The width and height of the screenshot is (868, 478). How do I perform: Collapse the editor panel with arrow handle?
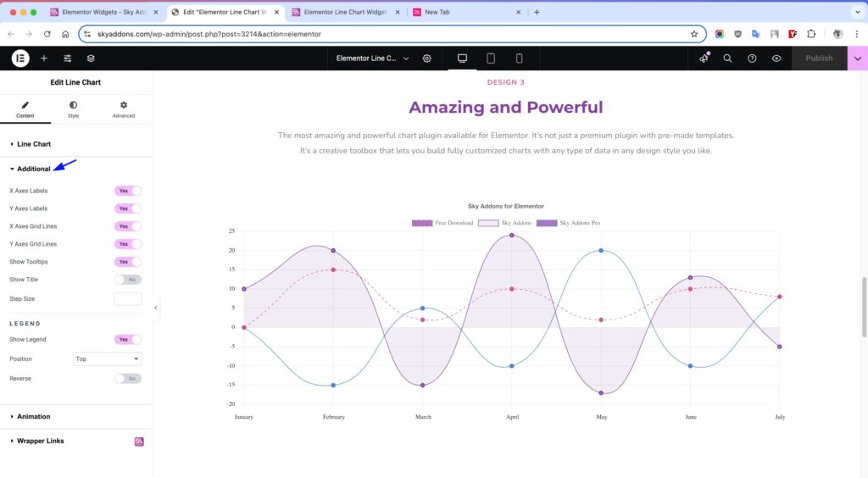point(156,308)
